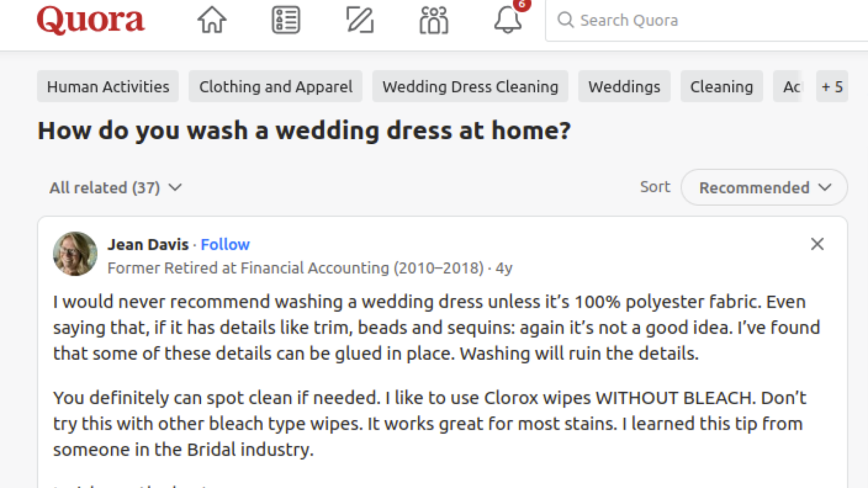Follow Jean Davis
The image size is (868, 488).
pyautogui.click(x=225, y=245)
